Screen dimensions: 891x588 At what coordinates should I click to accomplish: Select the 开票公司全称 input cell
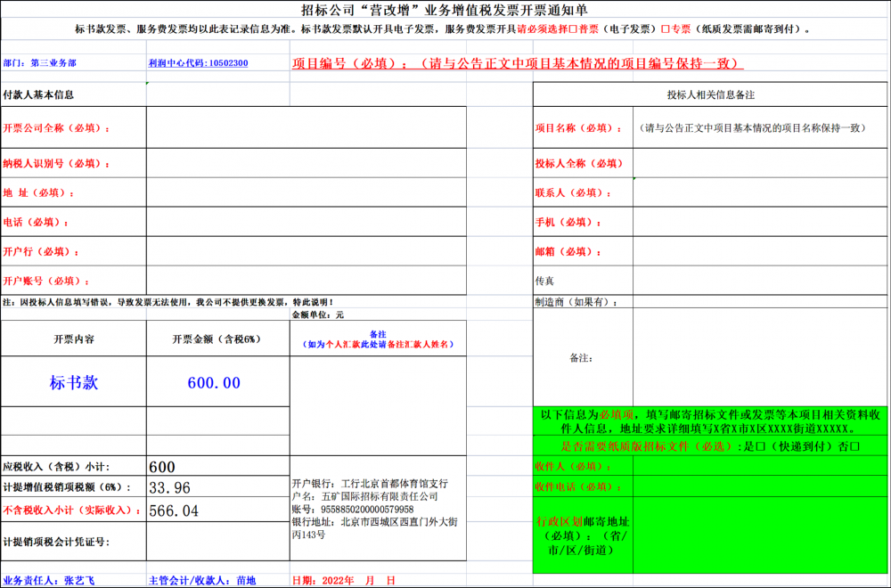click(x=306, y=127)
